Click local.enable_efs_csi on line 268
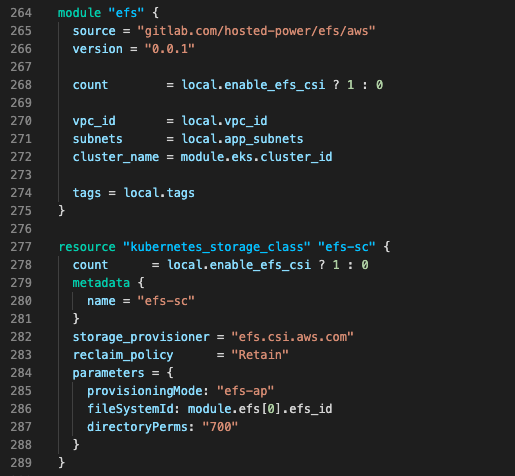This screenshot has height=476, width=515. (x=253, y=85)
